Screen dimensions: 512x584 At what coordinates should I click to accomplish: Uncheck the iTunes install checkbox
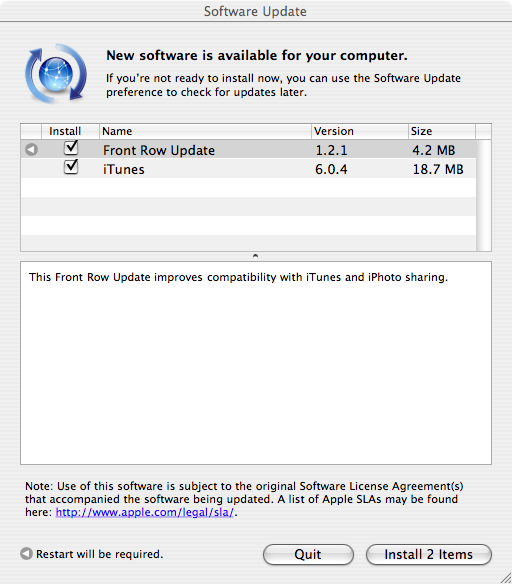point(71,167)
